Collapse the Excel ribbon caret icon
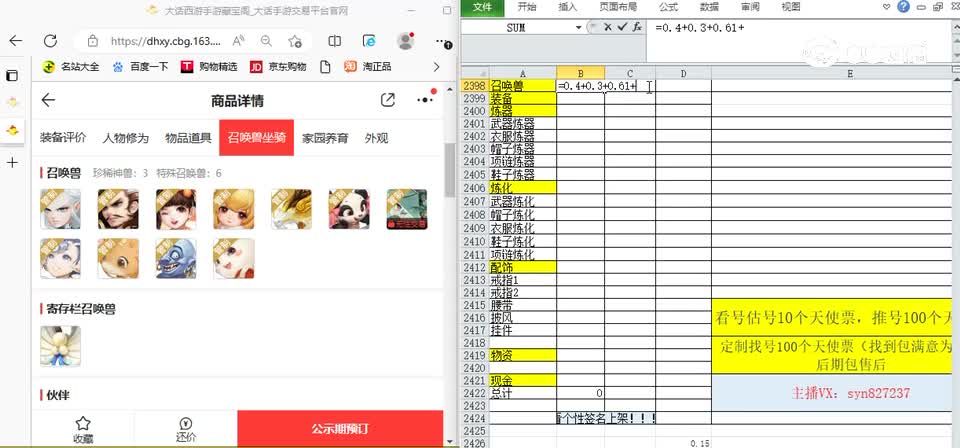Screen dimensions: 960x448 [x=887, y=7]
